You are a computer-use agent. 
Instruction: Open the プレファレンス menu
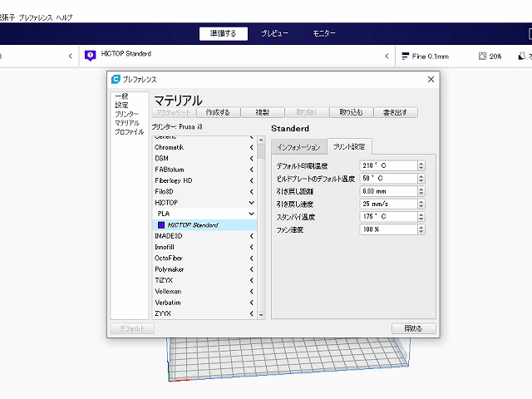coord(36,17)
